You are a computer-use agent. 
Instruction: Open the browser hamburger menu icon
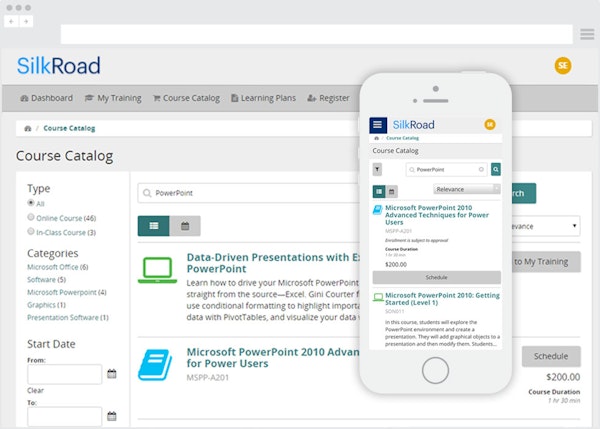[587, 34]
